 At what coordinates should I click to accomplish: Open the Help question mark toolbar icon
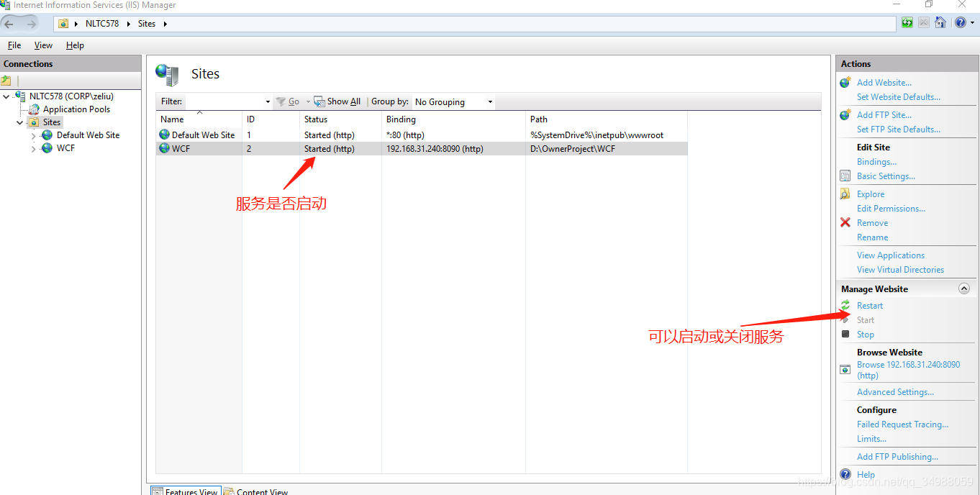click(x=960, y=23)
